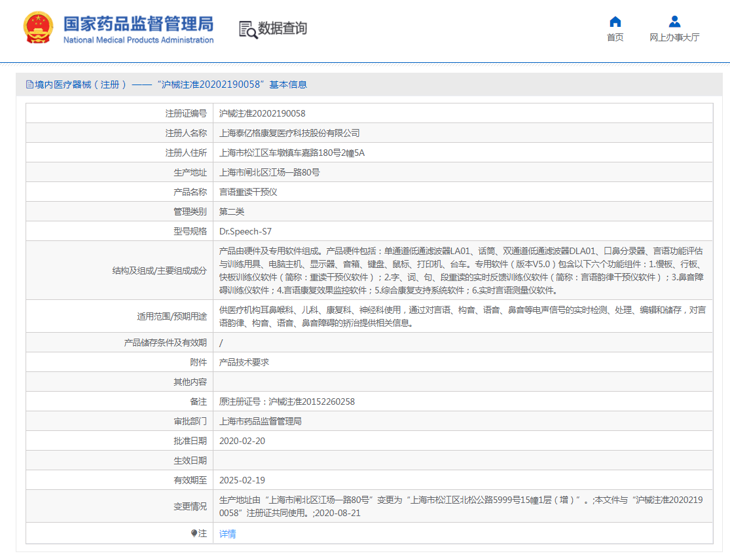Viewport: 730px width, 560px height.
Task: Click the 型号规格 row label
Action: point(190,231)
